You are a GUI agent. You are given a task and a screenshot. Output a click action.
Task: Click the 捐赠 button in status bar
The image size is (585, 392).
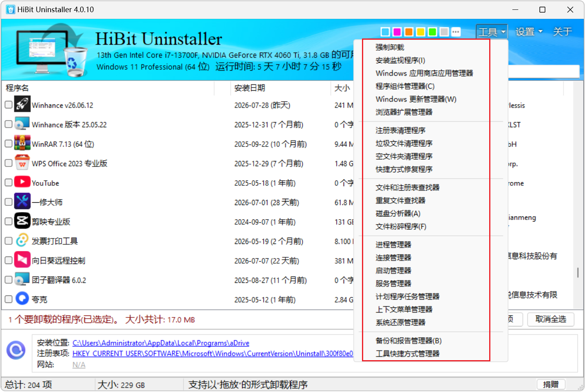coord(550,385)
